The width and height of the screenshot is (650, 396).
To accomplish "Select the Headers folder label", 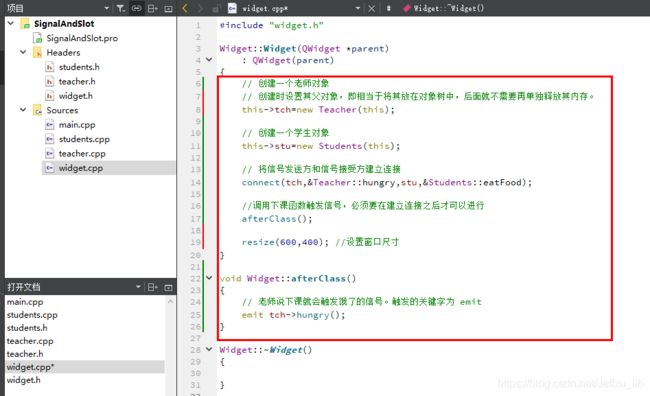I will pyautogui.click(x=63, y=53).
